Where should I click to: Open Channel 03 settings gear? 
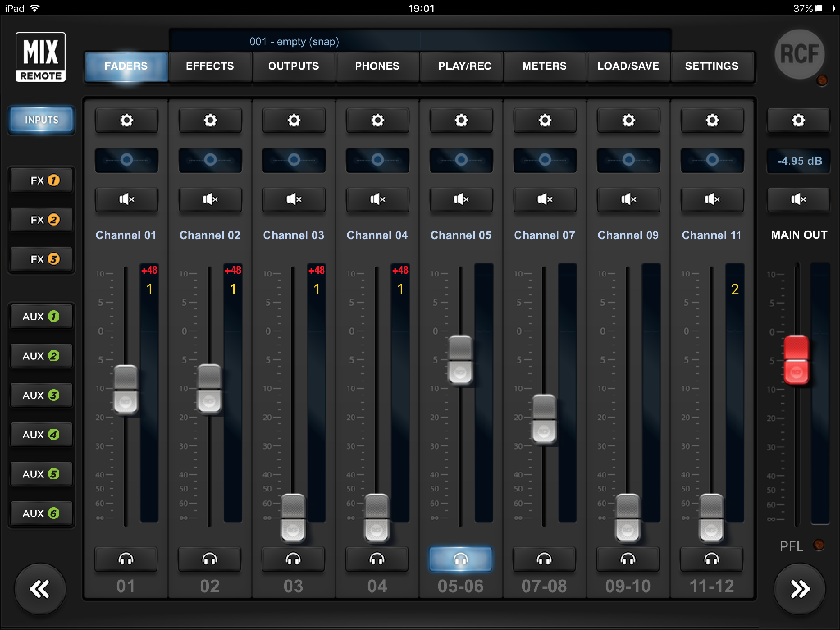coord(294,120)
